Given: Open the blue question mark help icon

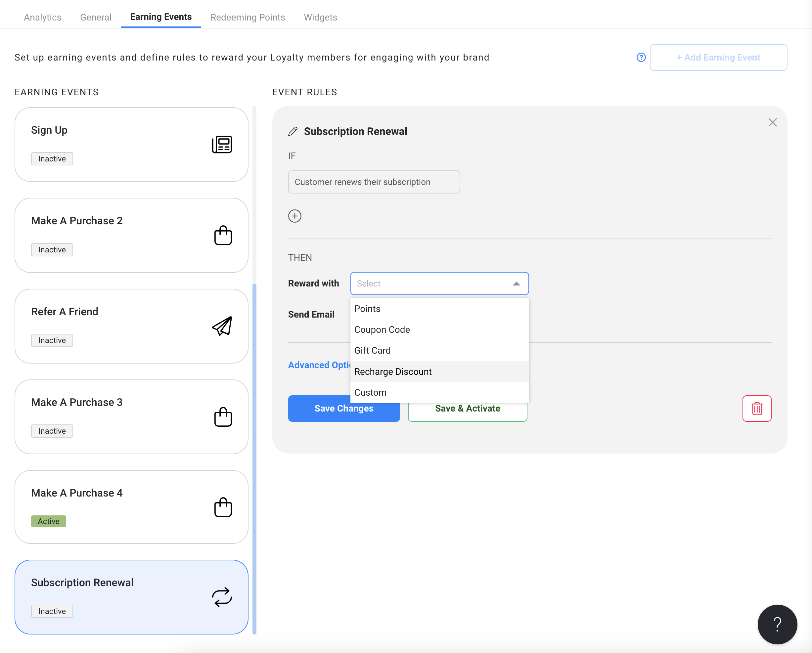Looking at the screenshot, I should click(641, 57).
